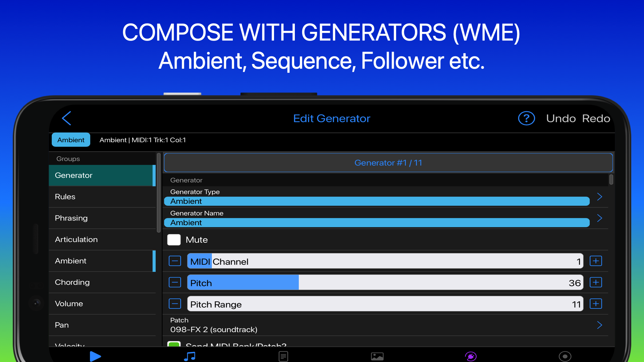644x362 pixels.
Task: Expand the Generator Type chevron
Action: tap(600, 197)
